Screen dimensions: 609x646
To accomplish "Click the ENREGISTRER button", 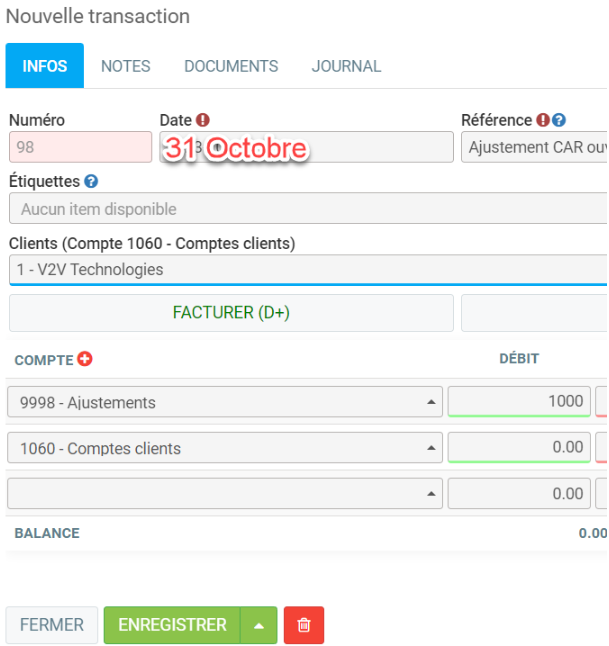I will [172, 625].
